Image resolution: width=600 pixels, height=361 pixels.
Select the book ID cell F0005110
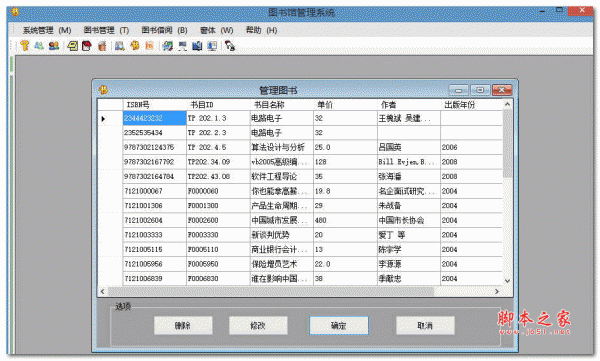[x=218, y=249]
